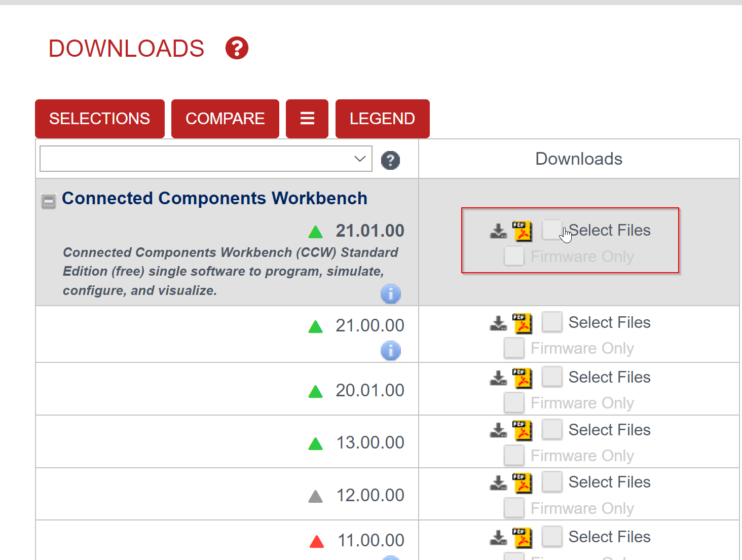The width and height of the screenshot is (742, 560).
Task: Click the download icon for version 11.00.00
Action: (498, 537)
